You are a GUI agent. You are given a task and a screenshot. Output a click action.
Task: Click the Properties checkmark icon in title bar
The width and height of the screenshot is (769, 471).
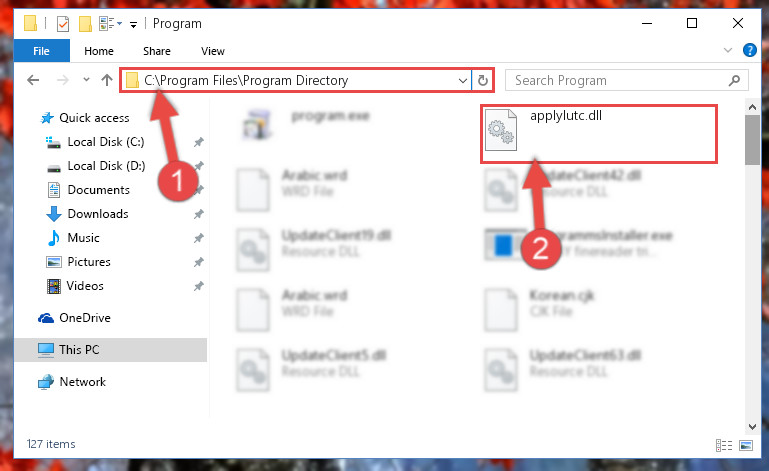click(x=63, y=24)
